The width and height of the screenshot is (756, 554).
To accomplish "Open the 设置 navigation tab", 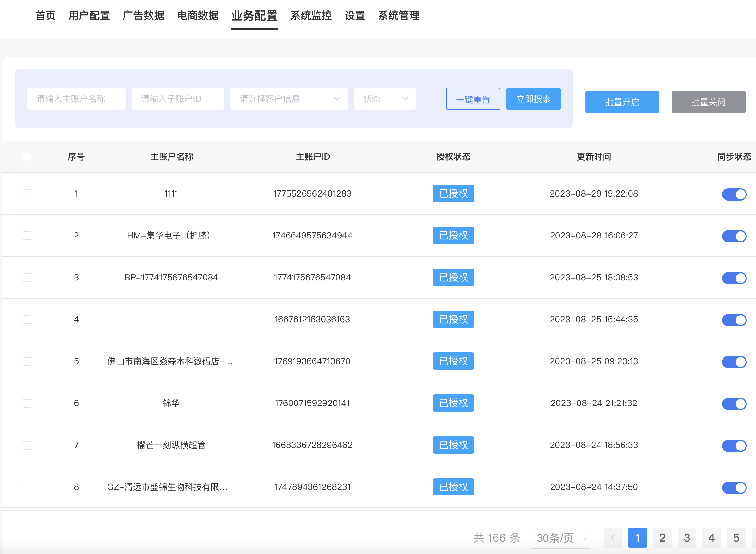I will point(355,15).
